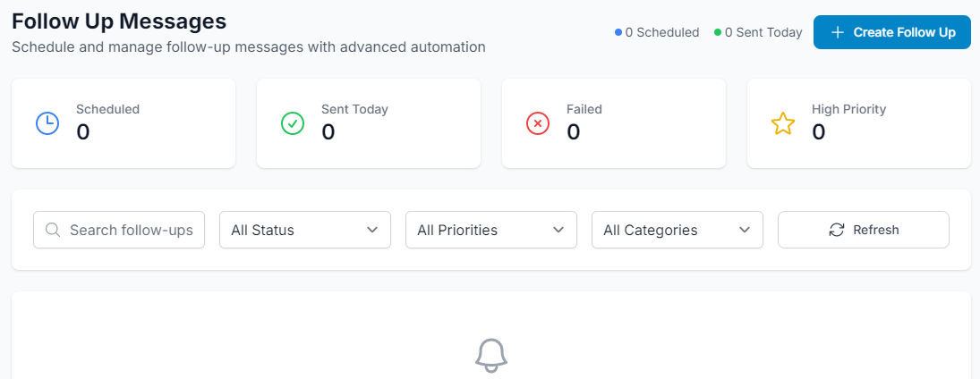The image size is (980, 379).
Task: Click the blue 0 Scheduled indicator
Action: [657, 32]
